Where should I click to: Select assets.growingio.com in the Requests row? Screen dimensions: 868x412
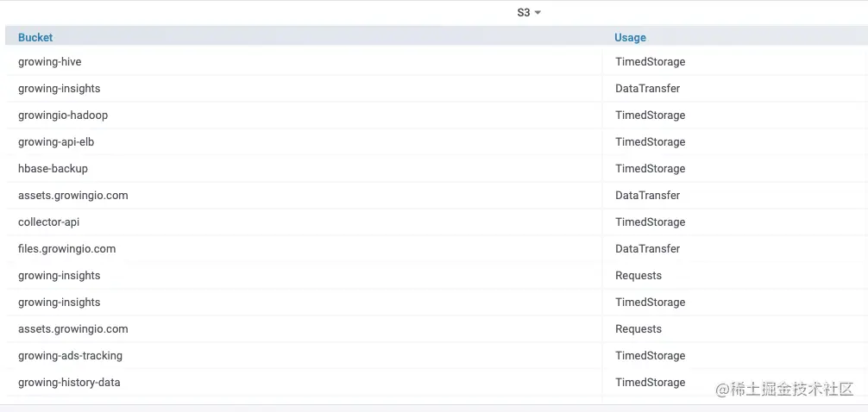coord(73,329)
